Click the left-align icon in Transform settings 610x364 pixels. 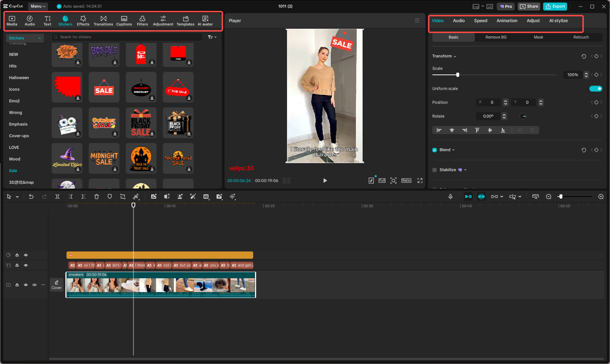tap(439, 130)
